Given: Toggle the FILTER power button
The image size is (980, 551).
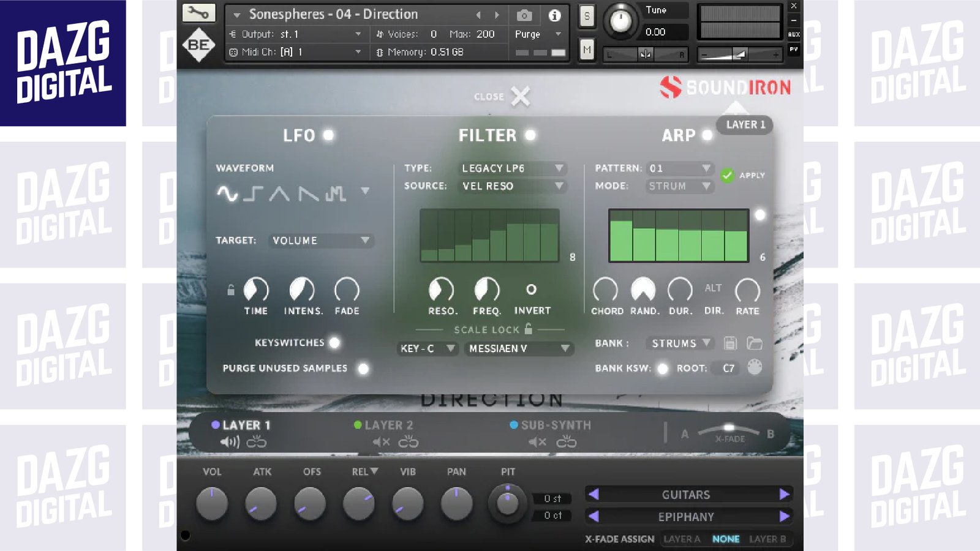Looking at the screenshot, I should pos(530,135).
